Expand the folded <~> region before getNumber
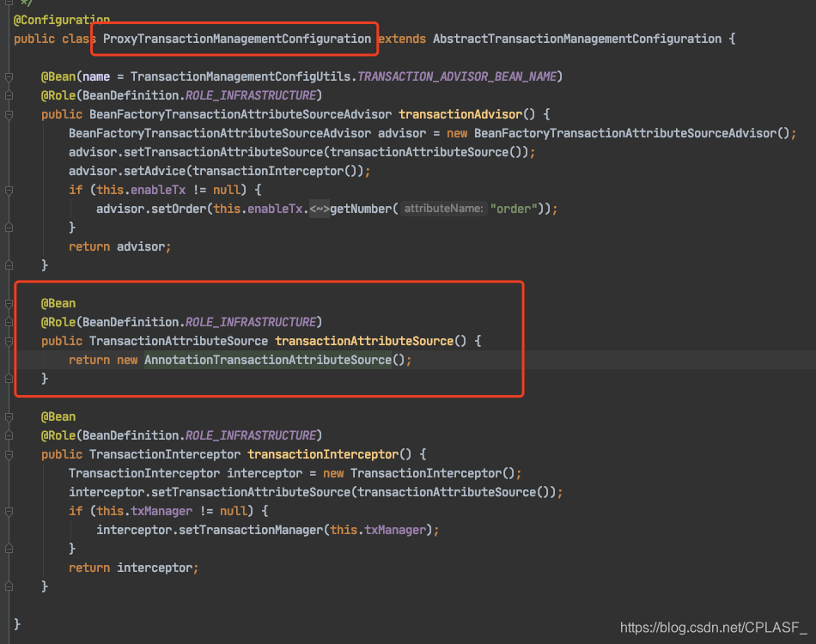 [320, 210]
